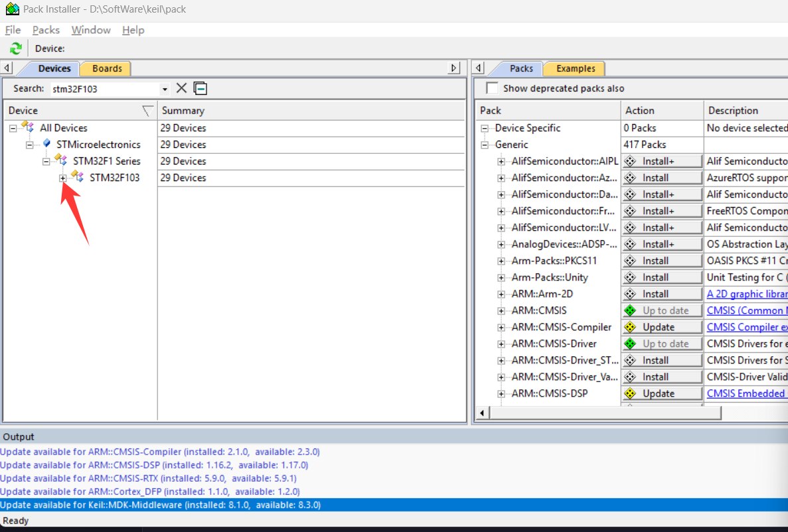
Task: Click the 417 Packs count cell
Action: point(663,145)
